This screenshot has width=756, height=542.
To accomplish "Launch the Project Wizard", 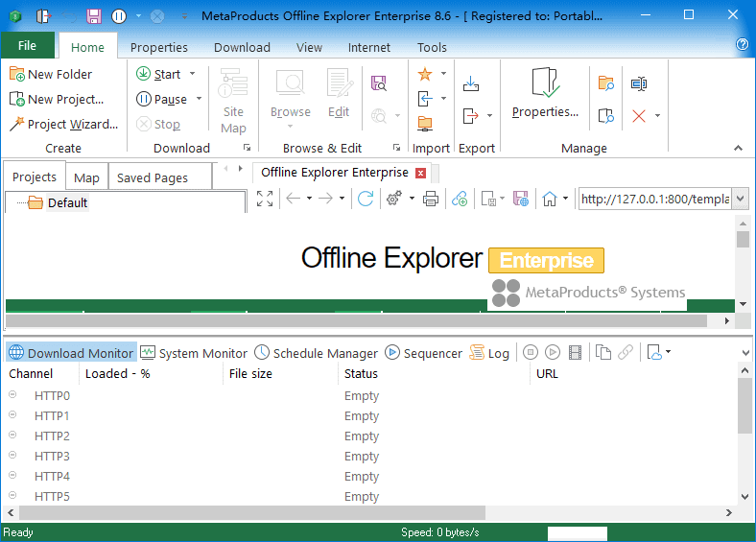I will click(63, 125).
